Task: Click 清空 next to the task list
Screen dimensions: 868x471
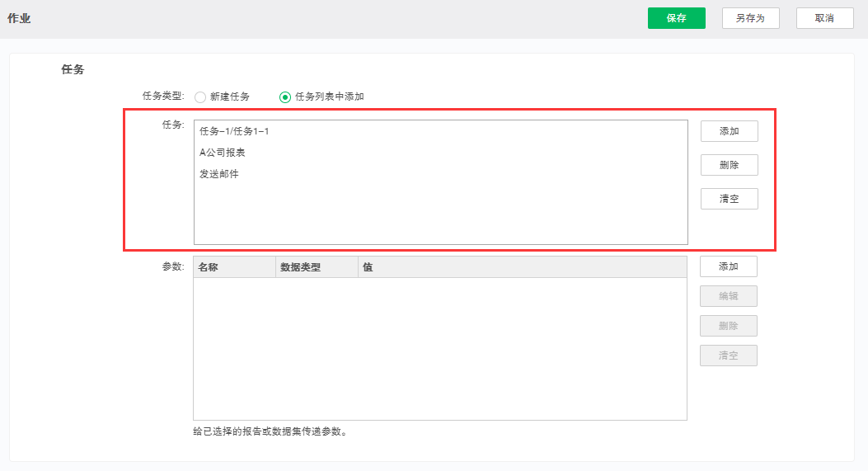Action: (729, 199)
